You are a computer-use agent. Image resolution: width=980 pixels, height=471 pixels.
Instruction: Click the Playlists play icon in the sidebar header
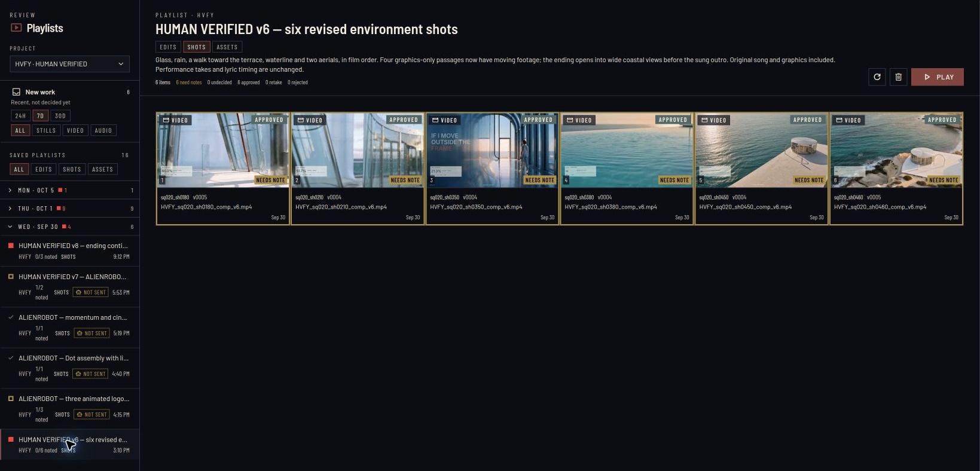[16, 27]
